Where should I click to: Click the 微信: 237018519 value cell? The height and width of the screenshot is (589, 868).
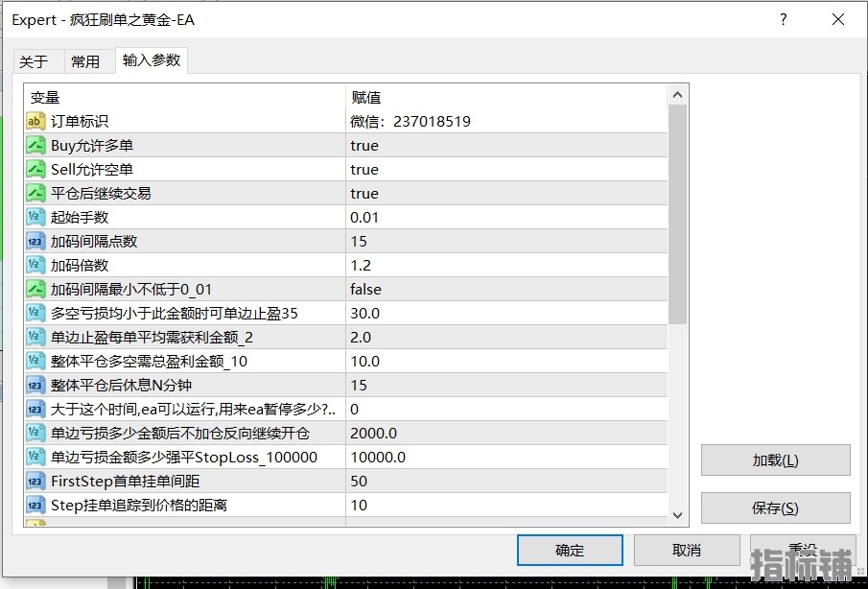pyautogui.click(x=506, y=121)
